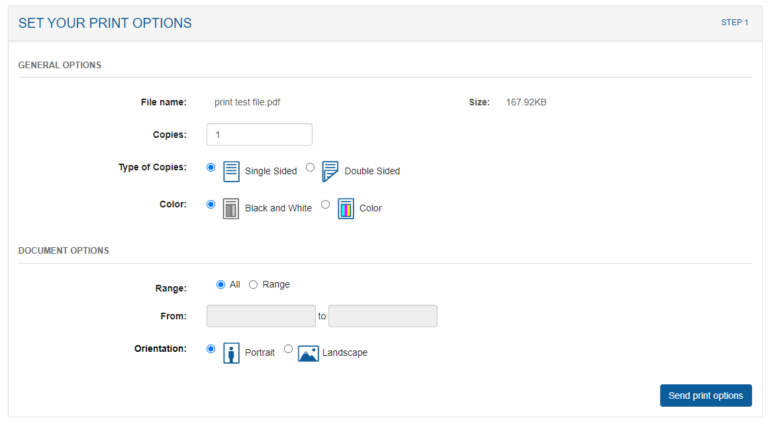Click the STEP 1 label
The width and height of the screenshot is (768, 424).
[734, 22]
